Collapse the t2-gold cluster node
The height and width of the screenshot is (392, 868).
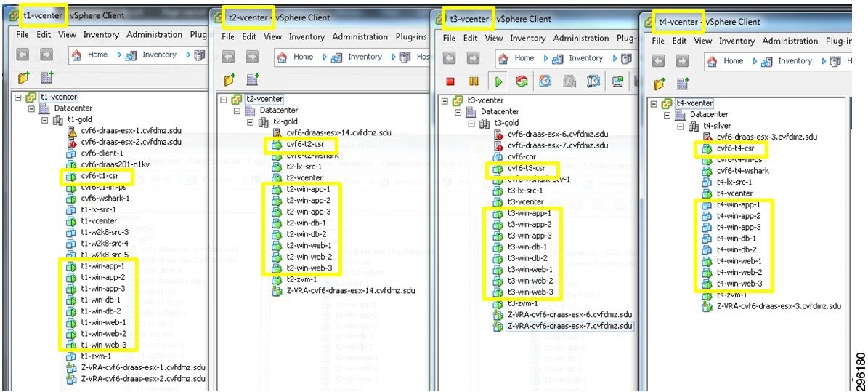tap(250, 122)
